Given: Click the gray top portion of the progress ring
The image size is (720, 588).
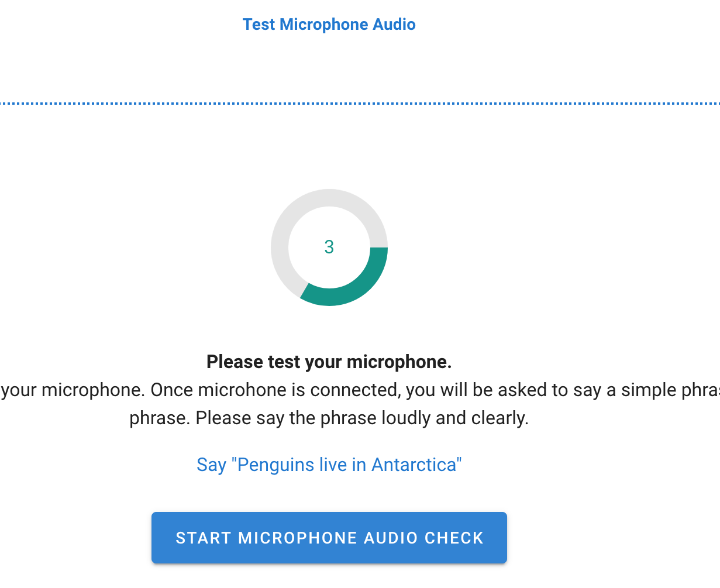Looking at the screenshot, I should 329,198.
